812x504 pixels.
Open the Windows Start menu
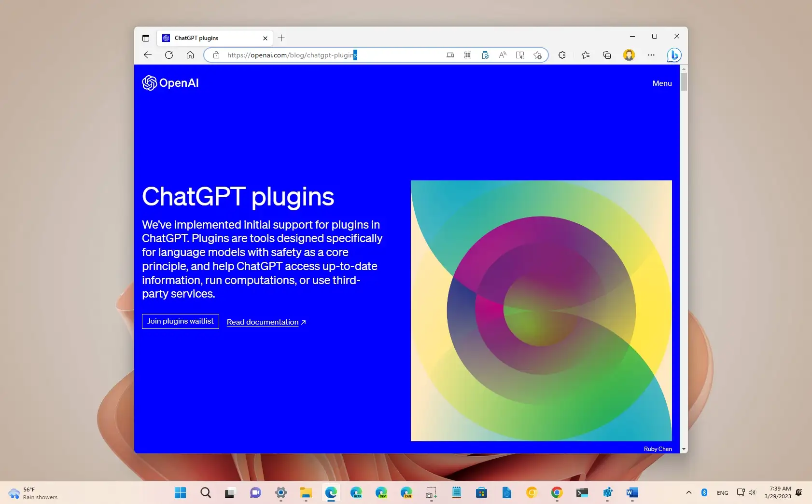point(181,492)
